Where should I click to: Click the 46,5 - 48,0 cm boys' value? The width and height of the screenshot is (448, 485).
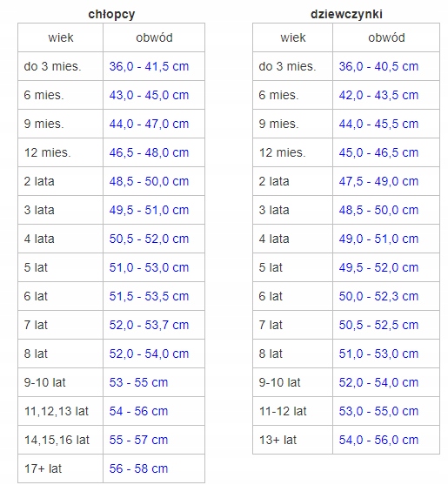(149, 152)
